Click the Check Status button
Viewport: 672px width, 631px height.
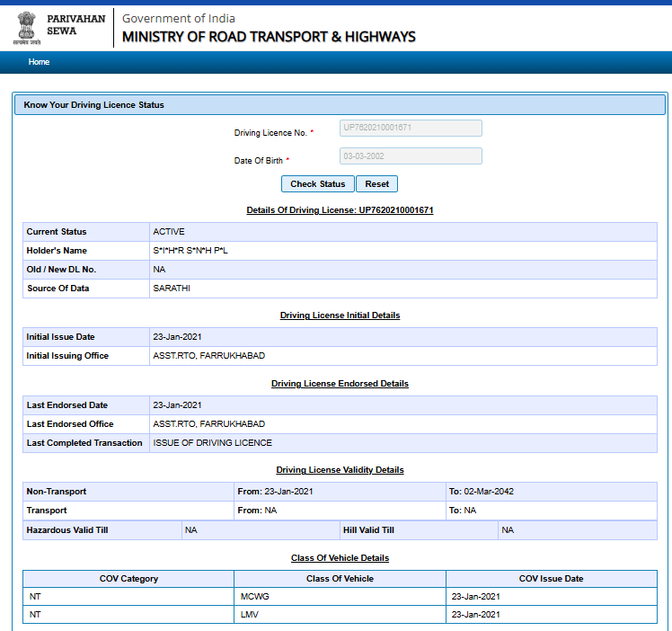coord(317,184)
